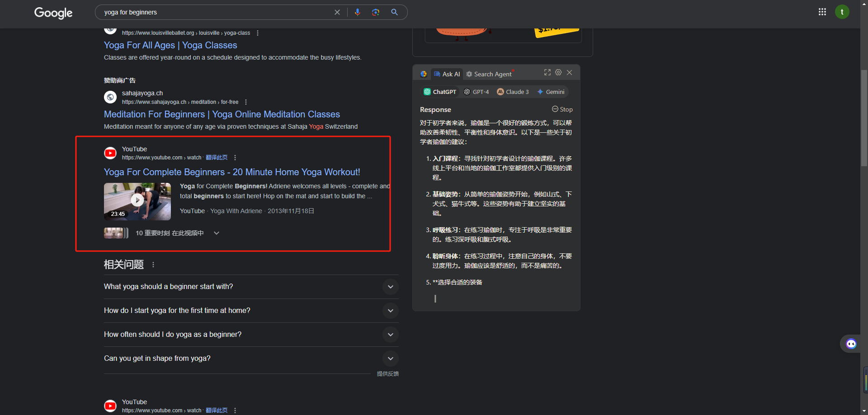The image size is (868, 415).
Task: Expand 'Can you get in shape from yoga?'
Action: (390, 358)
